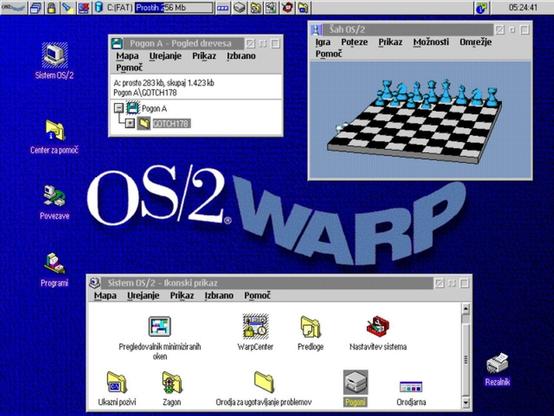Screen dimensions: 554x416
Task: Open the Prikaz menu in Šah OS/2
Action: (x=390, y=42)
